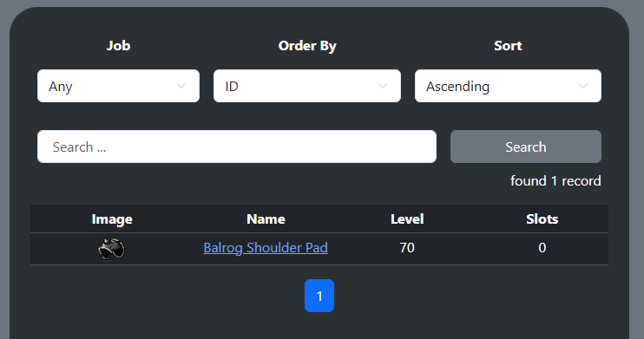Click the Job label above the dropdown

pos(118,46)
